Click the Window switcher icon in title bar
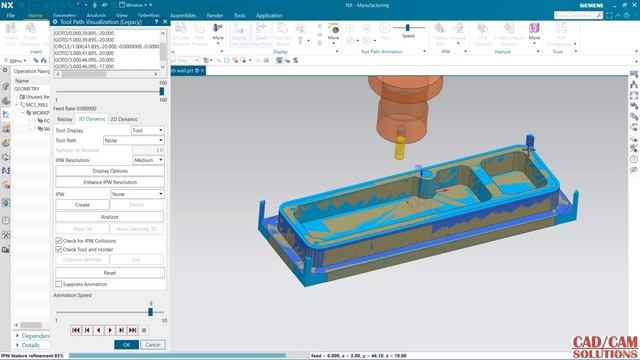 coord(122,5)
